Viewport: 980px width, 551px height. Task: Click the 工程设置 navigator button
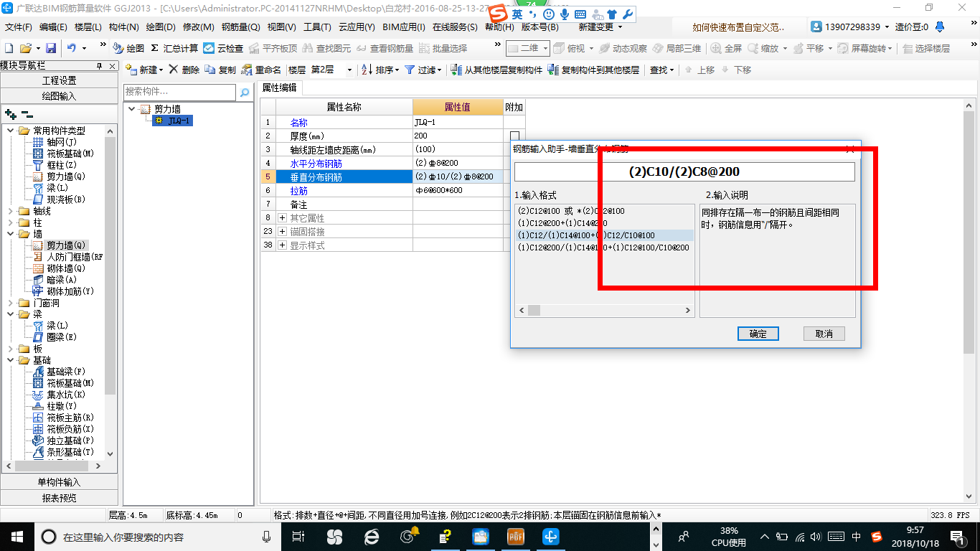[59, 80]
